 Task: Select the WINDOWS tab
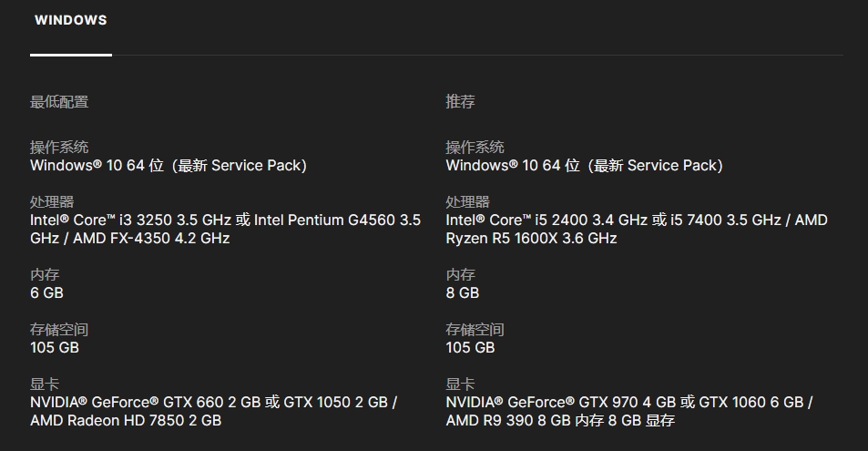[x=71, y=20]
